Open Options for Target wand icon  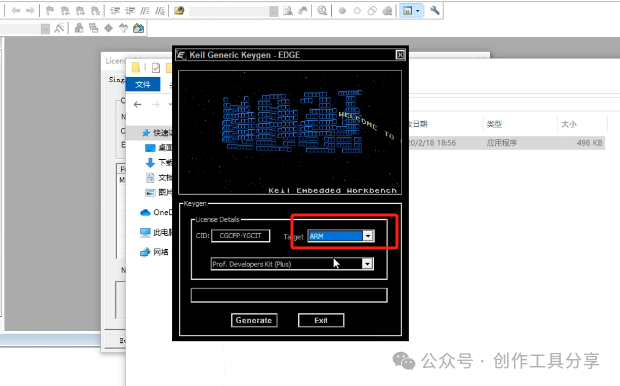coord(59,28)
